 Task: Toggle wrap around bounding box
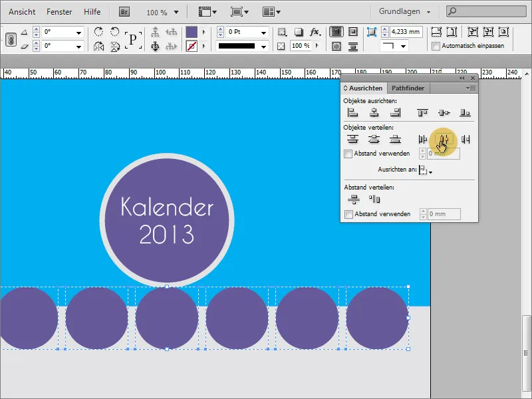353,32
